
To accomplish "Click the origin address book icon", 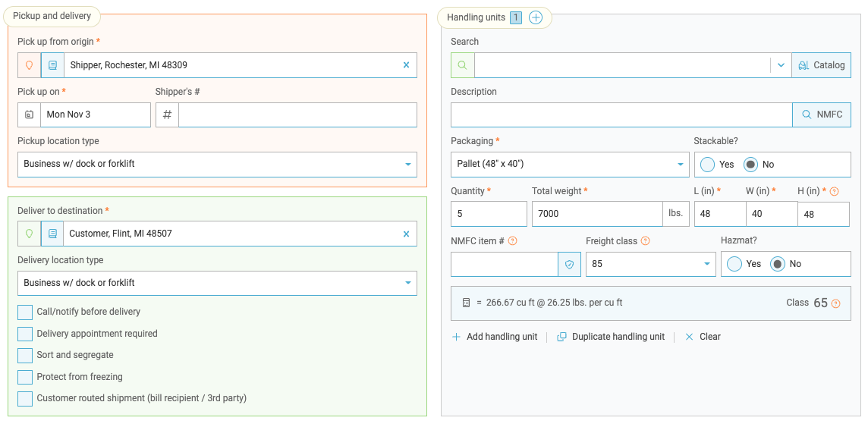I will coord(52,65).
